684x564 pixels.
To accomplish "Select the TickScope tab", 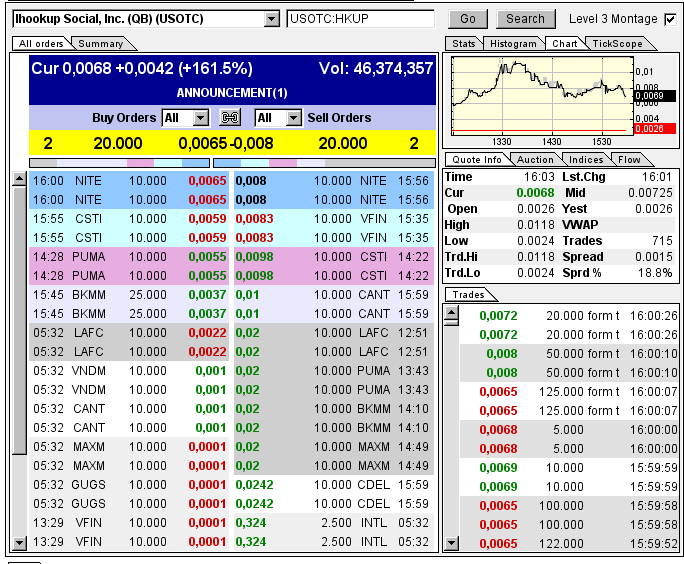I will tap(617, 44).
